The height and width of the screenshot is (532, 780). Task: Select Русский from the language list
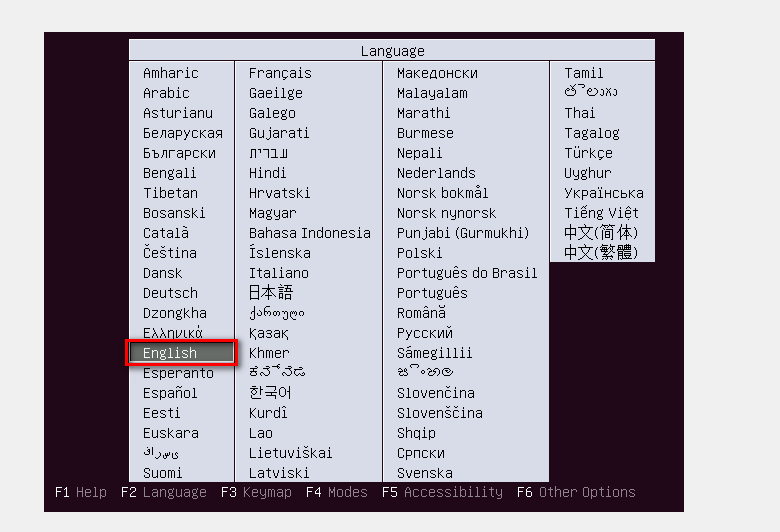(x=425, y=333)
